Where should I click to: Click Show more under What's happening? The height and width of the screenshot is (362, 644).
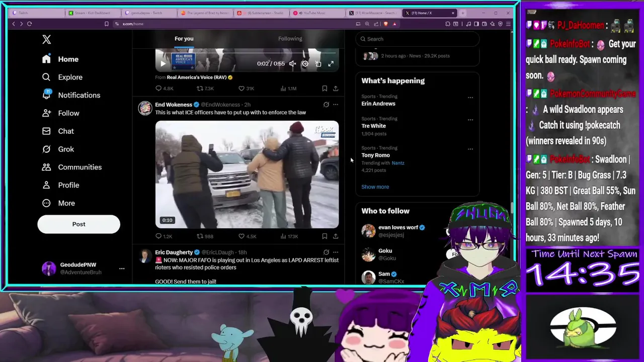coord(375,187)
